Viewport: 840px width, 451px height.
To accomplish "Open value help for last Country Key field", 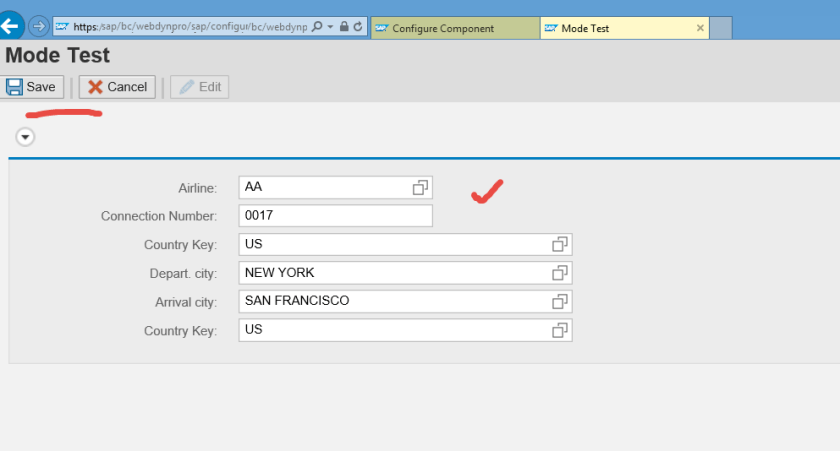I will click(x=560, y=329).
